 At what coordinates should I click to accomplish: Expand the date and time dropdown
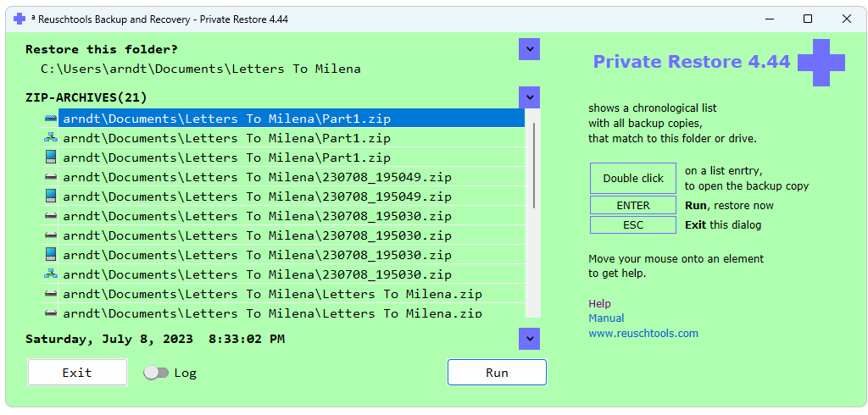(x=529, y=339)
